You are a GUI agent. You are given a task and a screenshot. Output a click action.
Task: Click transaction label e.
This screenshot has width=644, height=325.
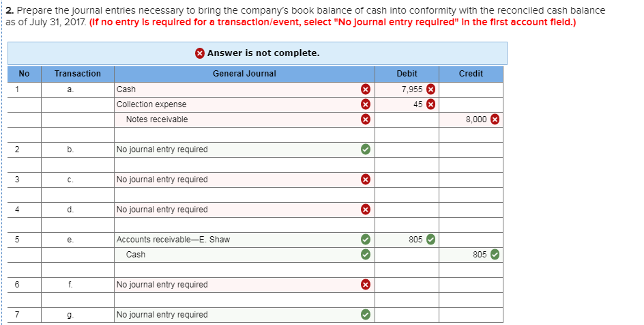[71, 240]
